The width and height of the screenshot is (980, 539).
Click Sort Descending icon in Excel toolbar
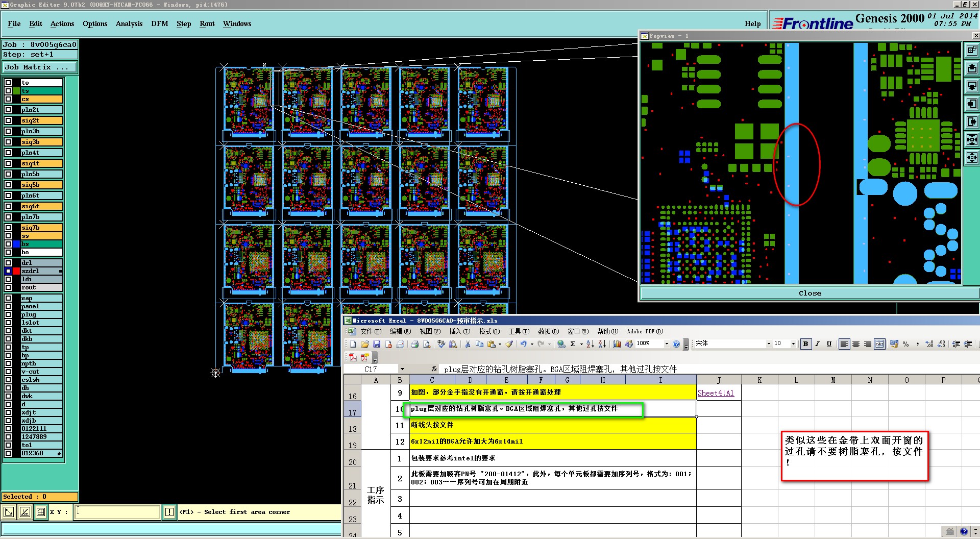point(602,344)
